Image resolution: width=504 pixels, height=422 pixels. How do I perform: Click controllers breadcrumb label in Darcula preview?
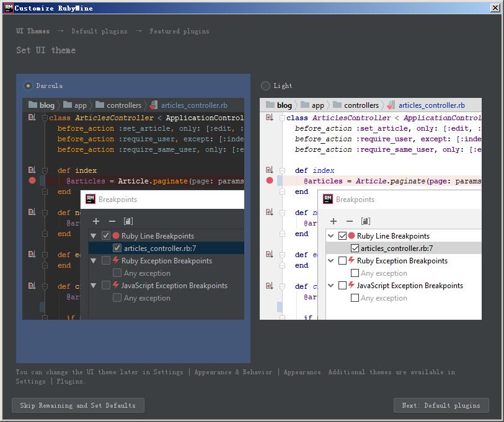[x=124, y=105]
